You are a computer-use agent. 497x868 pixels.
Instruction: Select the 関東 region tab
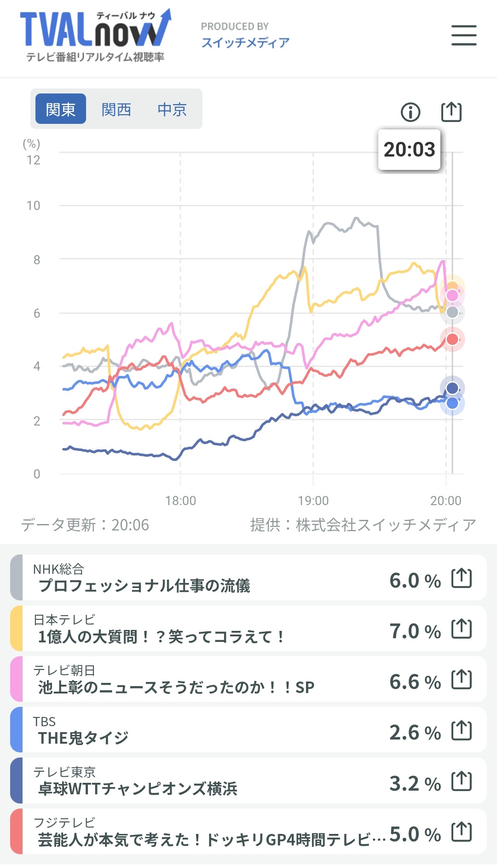(x=61, y=109)
